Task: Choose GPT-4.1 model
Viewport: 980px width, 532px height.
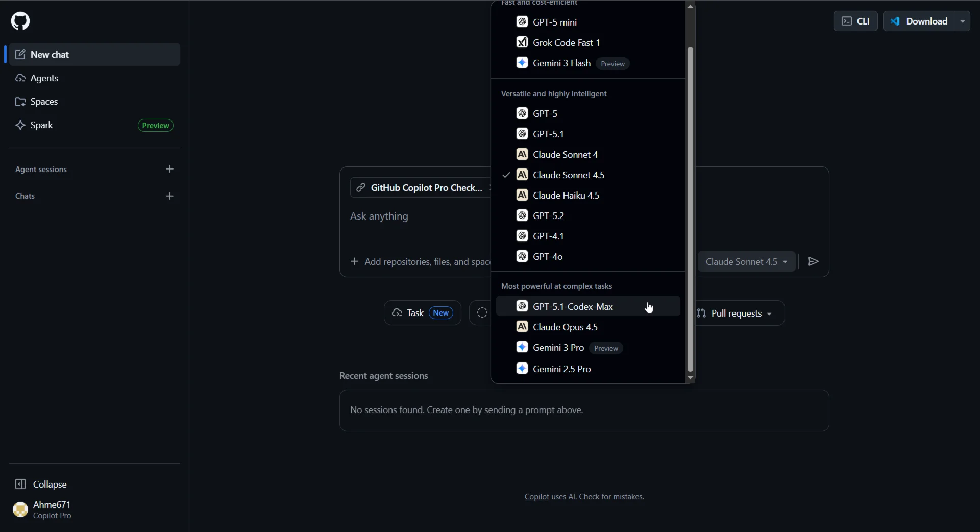Action: pyautogui.click(x=588, y=236)
